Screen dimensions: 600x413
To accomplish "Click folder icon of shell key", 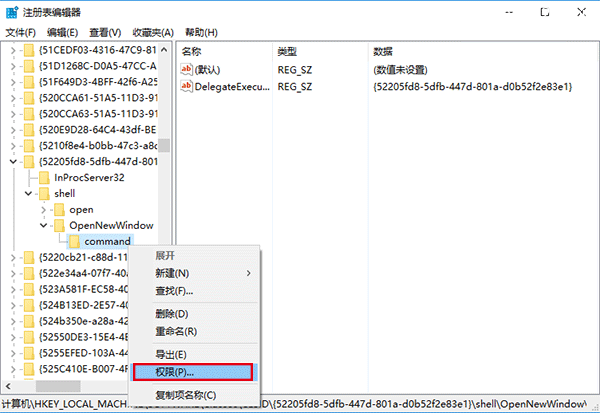I will 44,194.
